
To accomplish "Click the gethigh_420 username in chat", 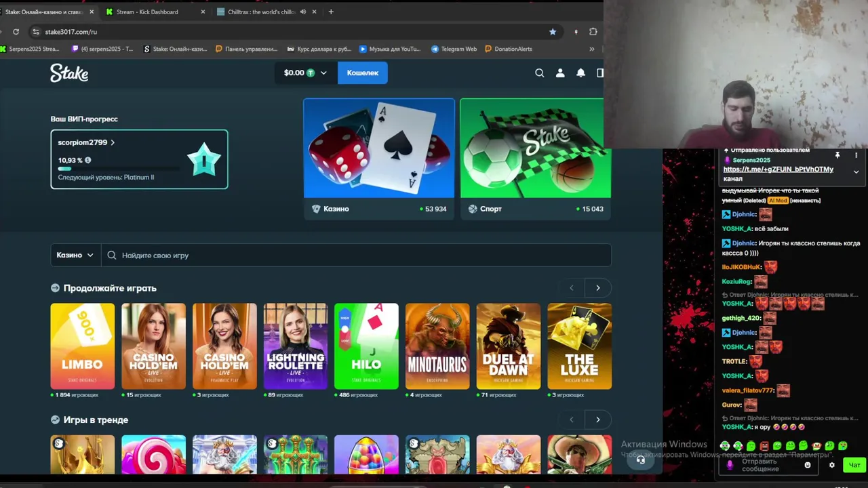I will (x=741, y=318).
